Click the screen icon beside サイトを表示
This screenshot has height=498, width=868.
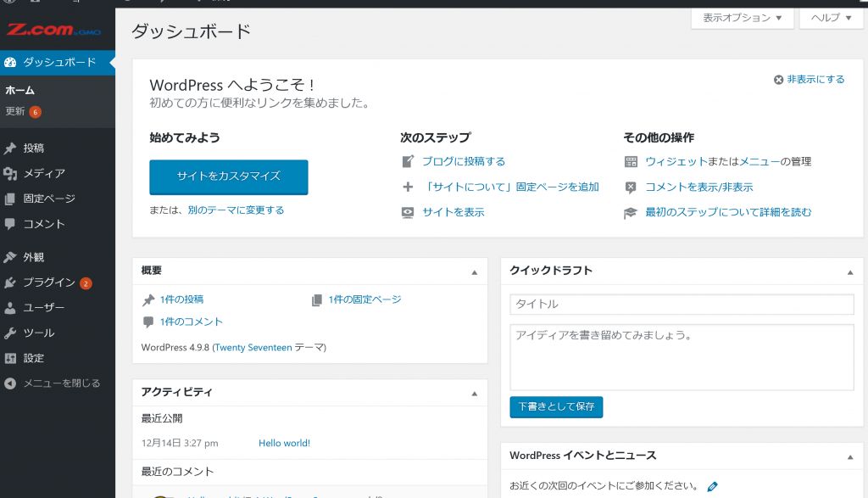click(x=408, y=212)
